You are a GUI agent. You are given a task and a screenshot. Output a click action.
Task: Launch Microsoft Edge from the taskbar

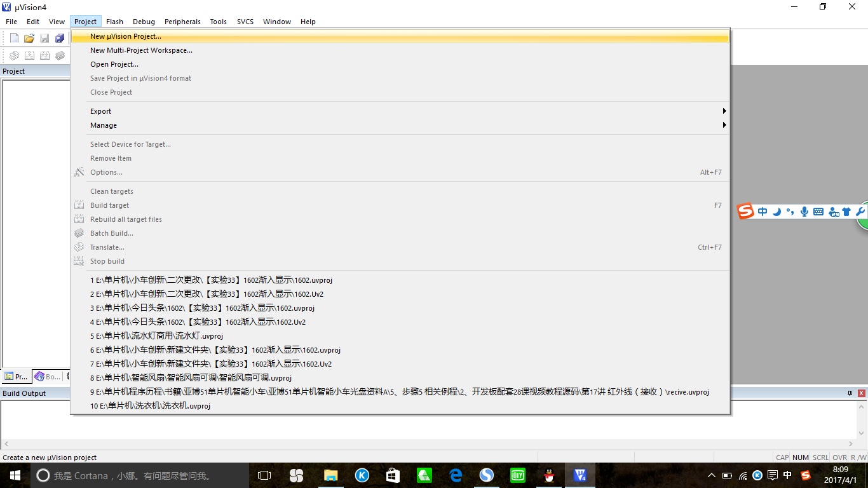(x=455, y=475)
